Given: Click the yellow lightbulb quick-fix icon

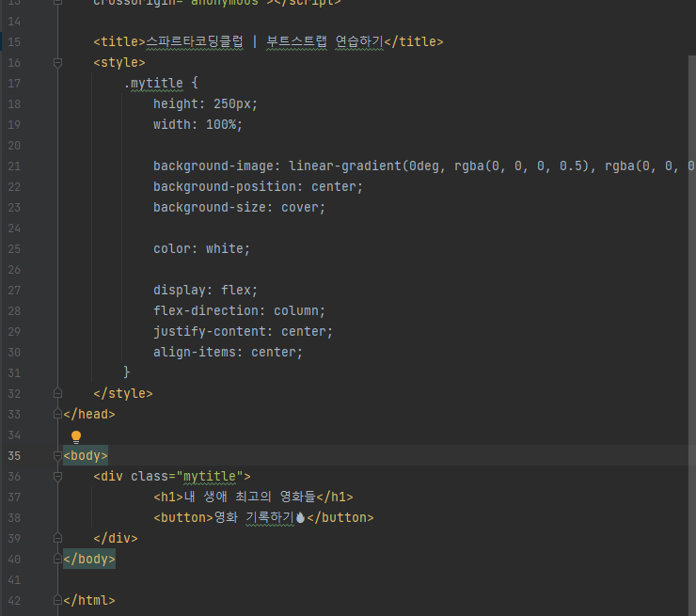Looking at the screenshot, I should pyautogui.click(x=76, y=436).
